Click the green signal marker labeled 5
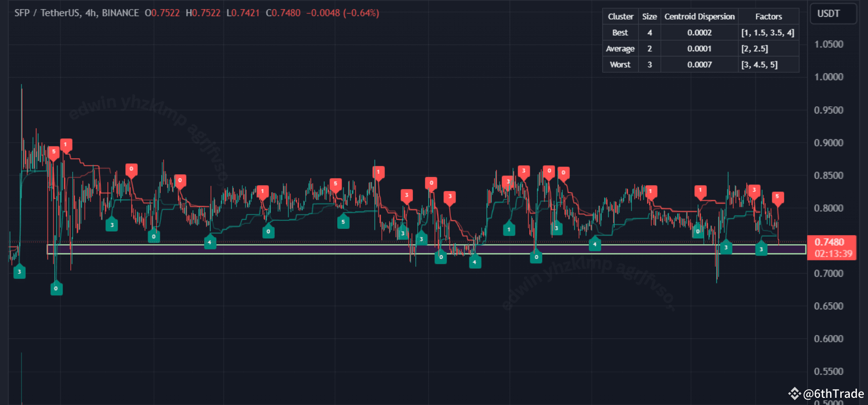Screen dimensions: 868x405 (x=343, y=222)
